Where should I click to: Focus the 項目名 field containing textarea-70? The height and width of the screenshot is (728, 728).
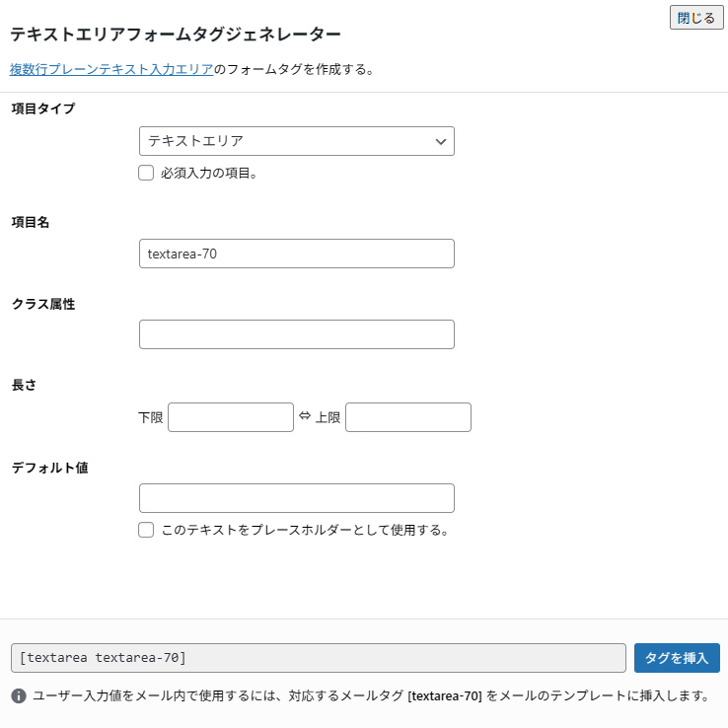point(296,254)
